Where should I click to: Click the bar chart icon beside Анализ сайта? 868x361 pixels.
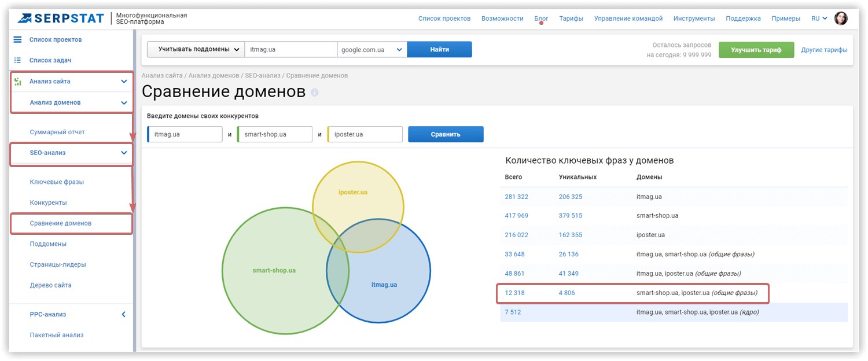[x=18, y=82]
